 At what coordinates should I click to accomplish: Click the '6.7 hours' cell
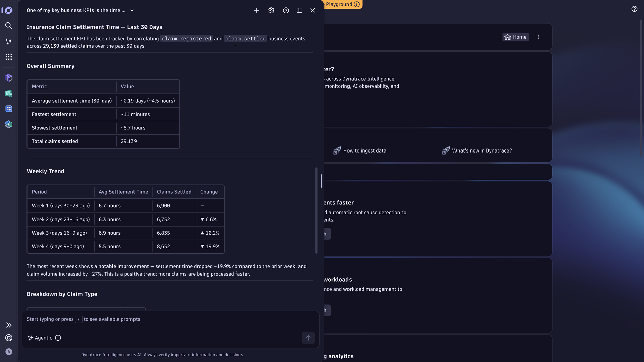(x=123, y=206)
